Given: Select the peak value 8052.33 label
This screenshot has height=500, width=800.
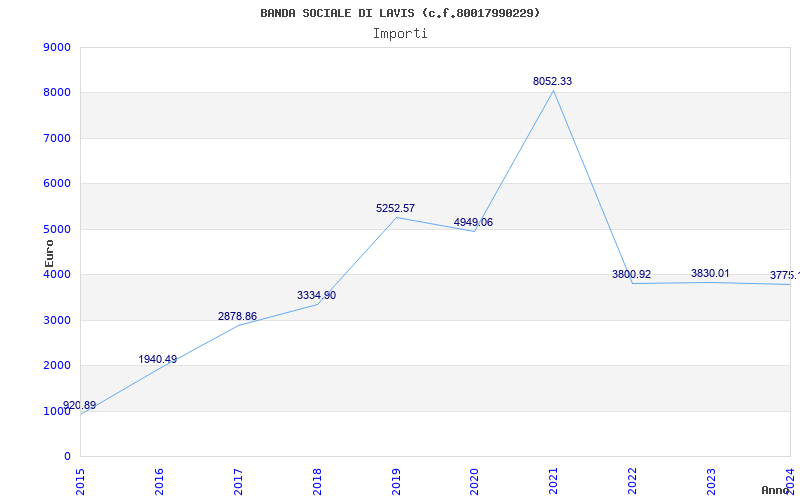Looking at the screenshot, I should [553, 81].
